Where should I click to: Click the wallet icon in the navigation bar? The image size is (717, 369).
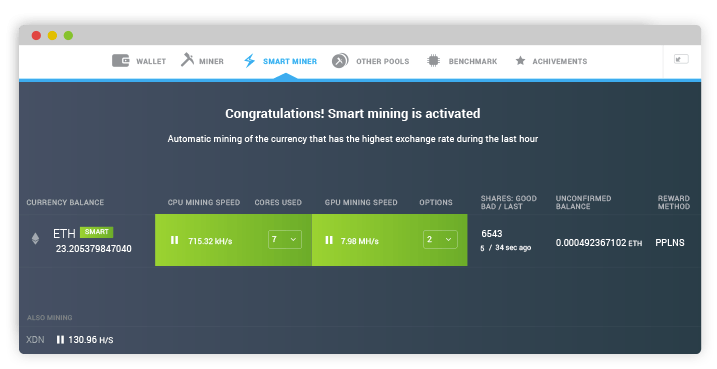click(x=121, y=61)
